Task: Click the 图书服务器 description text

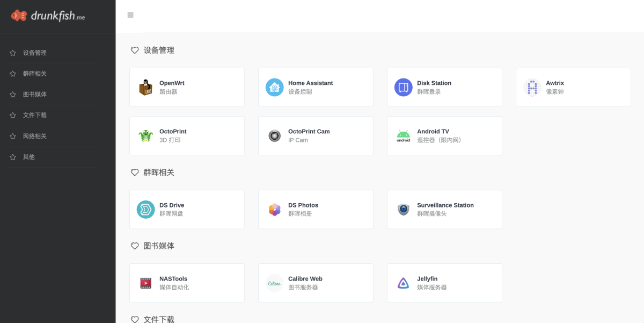Action: coord(303,288)
